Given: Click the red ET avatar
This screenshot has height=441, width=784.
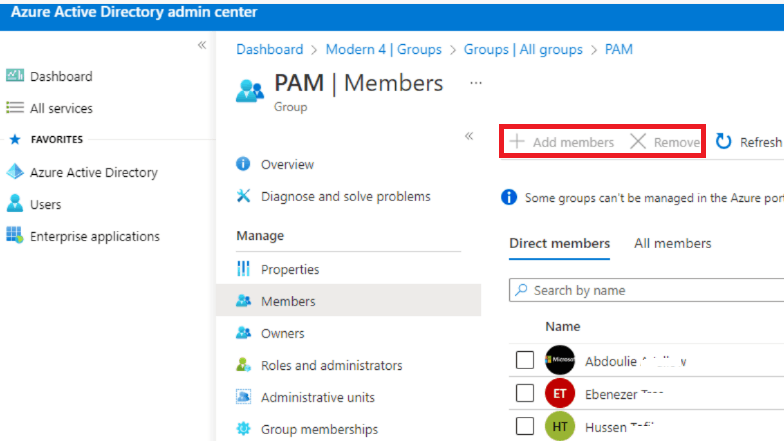Looking at the screenshot, I should pos(560,393).
